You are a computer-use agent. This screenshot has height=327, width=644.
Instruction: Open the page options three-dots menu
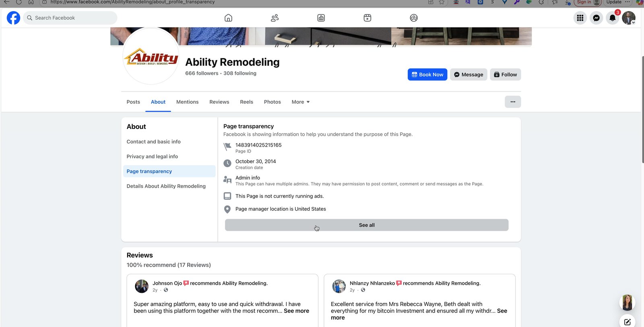point(513,102)
